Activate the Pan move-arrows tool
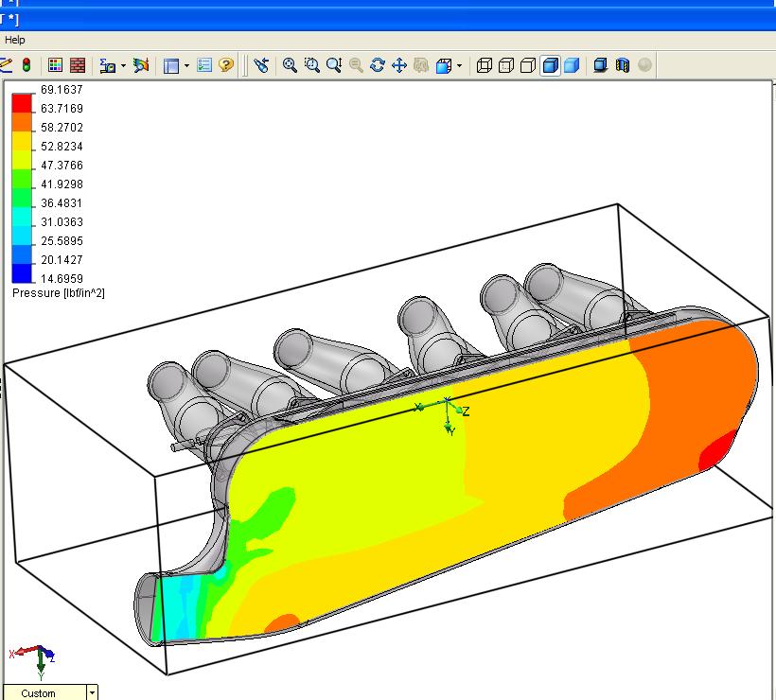Image resolution: width=776 pixels, height=700 pixels. click(398, 65)
